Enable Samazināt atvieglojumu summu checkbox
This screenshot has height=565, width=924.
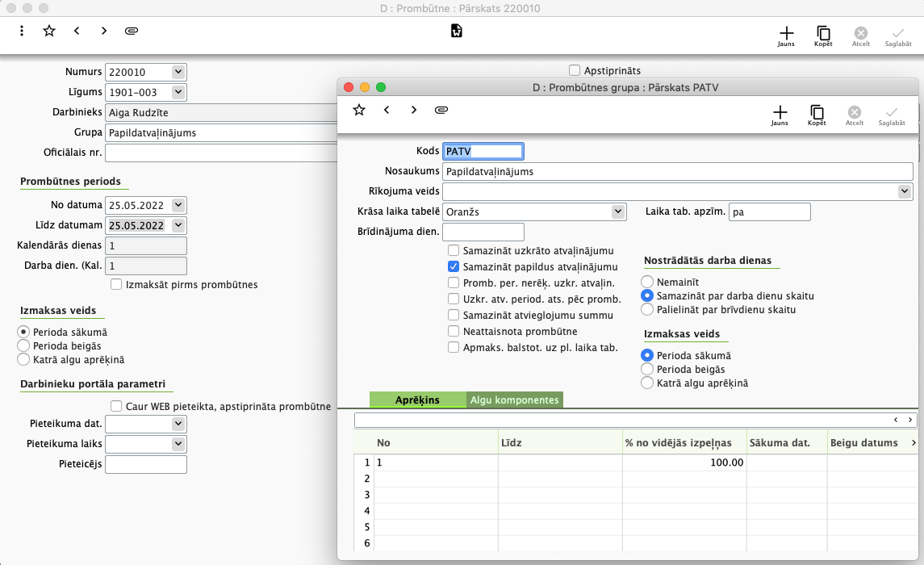(x=454, y=316)
